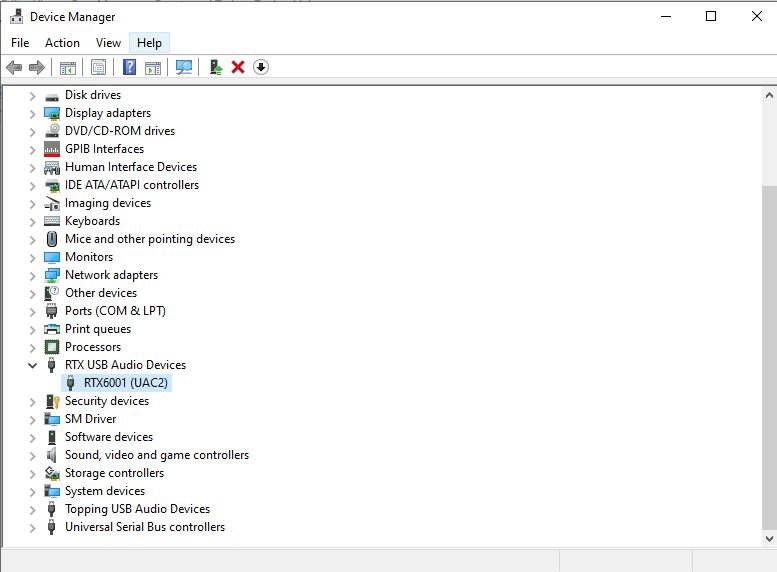Click the red X Uninstall device icon
777x572 pixels.
pyautogui.click(x=238, y=67)
